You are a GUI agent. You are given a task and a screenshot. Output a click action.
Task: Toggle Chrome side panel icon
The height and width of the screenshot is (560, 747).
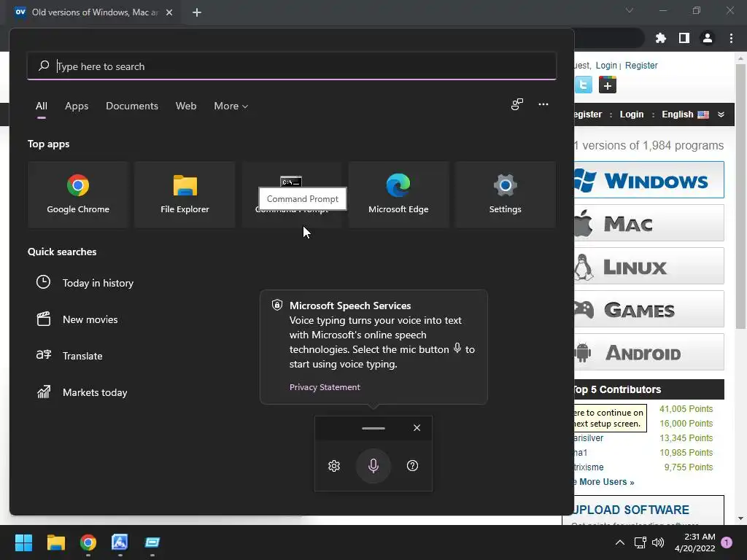[684, 38]
